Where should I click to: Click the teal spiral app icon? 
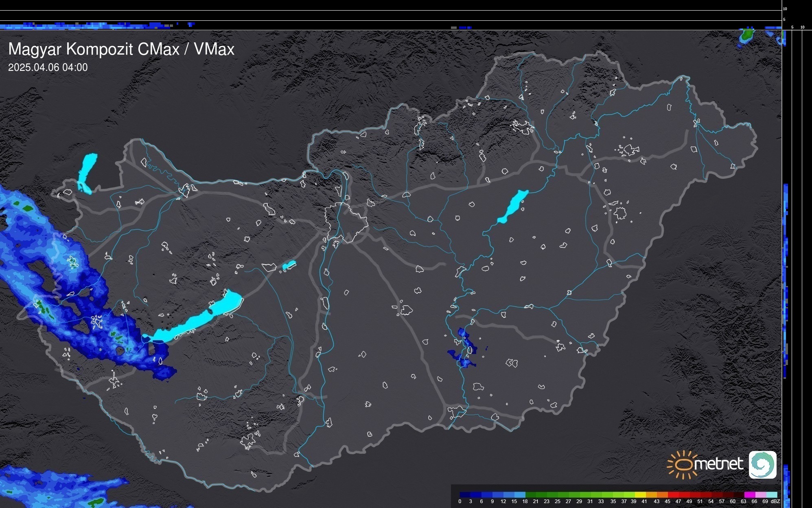(x=762, y=464)
